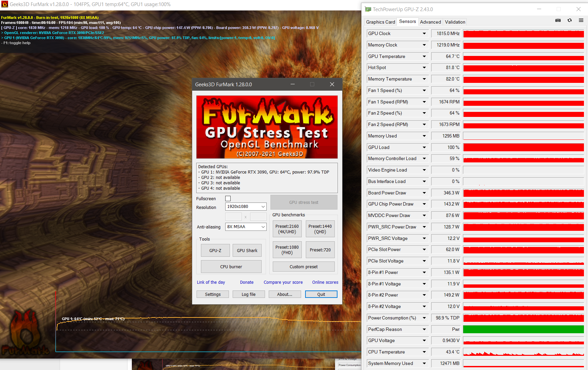Launch GPU Shark from the Tools section
The height and width of the screenshot is (370, 588).
point(247,250)
